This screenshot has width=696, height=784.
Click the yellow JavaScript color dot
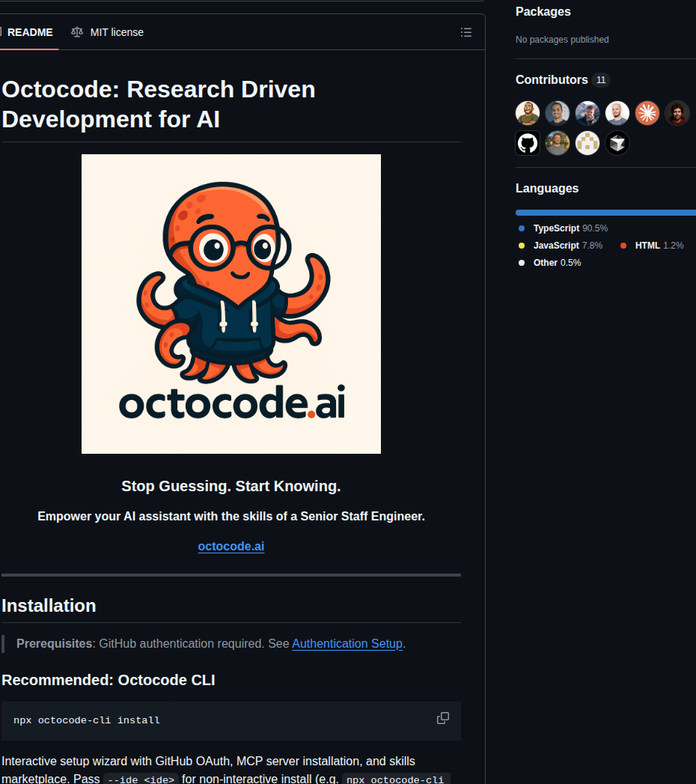pyautogui.click(x=522, y=246)
